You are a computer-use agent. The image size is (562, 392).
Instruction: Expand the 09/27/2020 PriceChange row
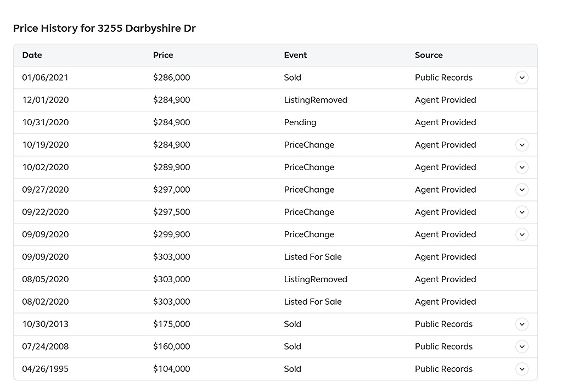pyautogui.click(x=522, y=190)
